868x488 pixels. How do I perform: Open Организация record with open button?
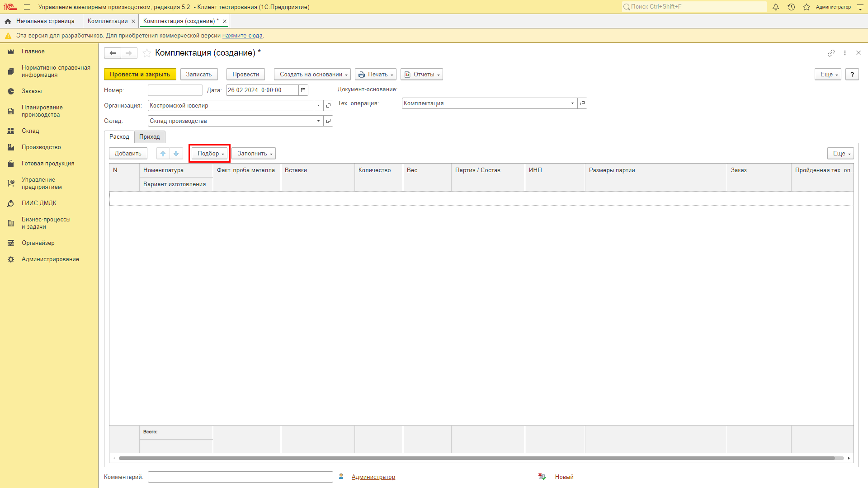click(x=329, y=105)
